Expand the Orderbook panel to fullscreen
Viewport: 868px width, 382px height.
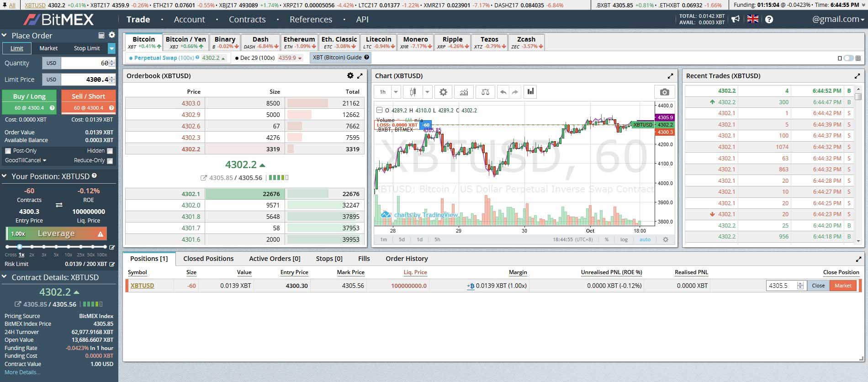point(360,76)
